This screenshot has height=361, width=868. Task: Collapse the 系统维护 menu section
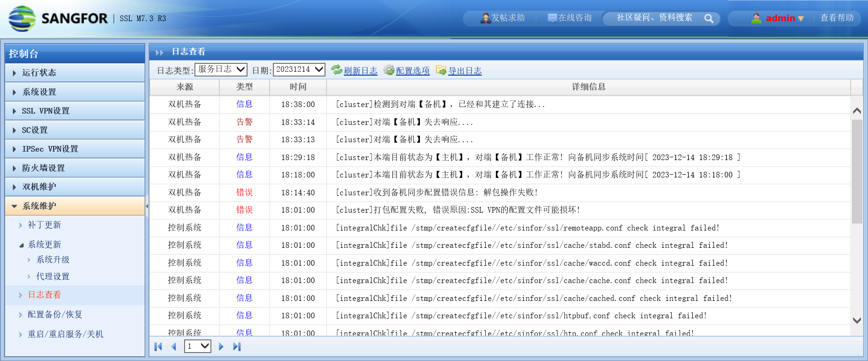tap(39, 206)
